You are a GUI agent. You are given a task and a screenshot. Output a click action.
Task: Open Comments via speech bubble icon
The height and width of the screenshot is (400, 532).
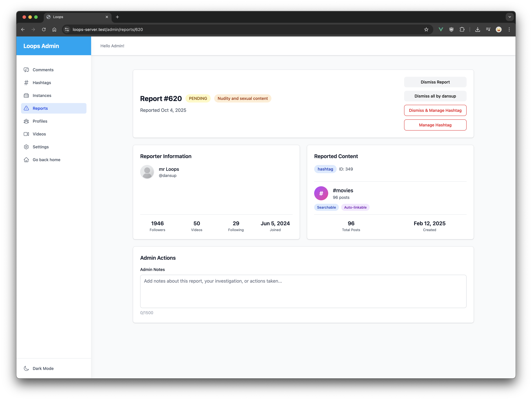click(26, 70)
